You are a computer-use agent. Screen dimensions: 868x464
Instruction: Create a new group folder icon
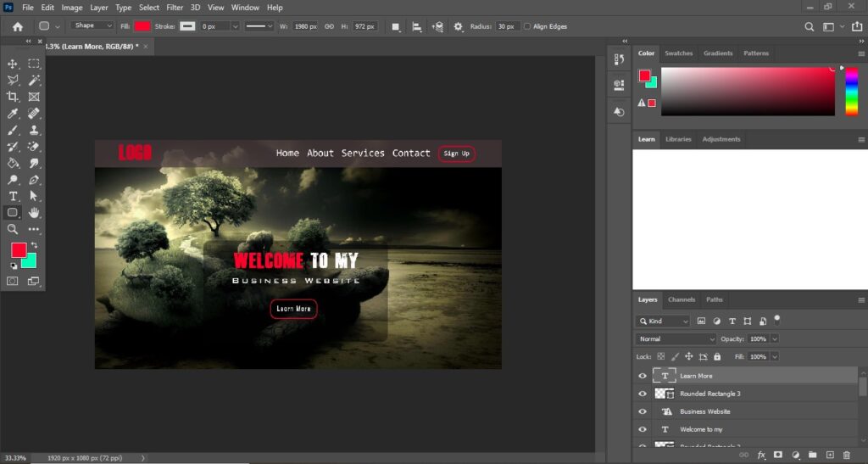pos(813,456)
